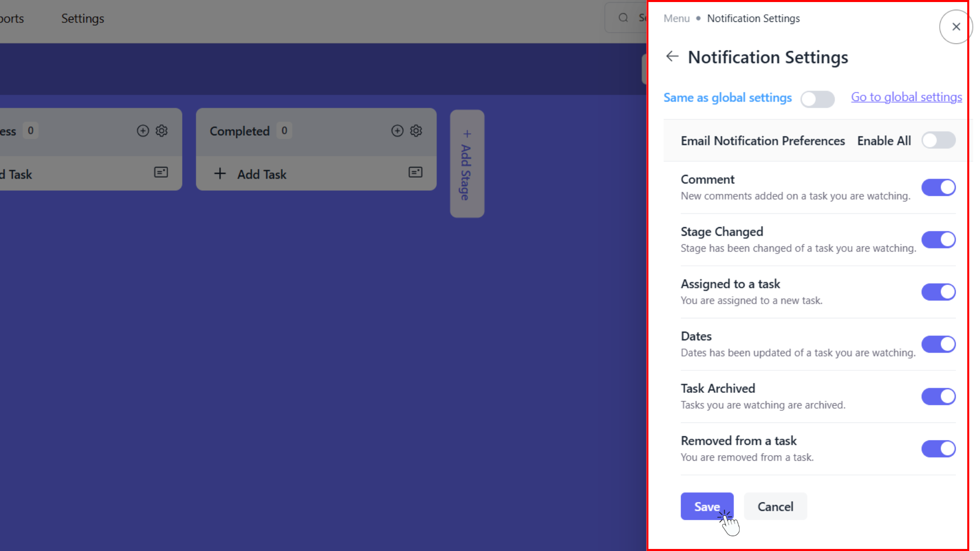Click the search magnifier icon
Screen dimensions: 980x551
(623, 18)
